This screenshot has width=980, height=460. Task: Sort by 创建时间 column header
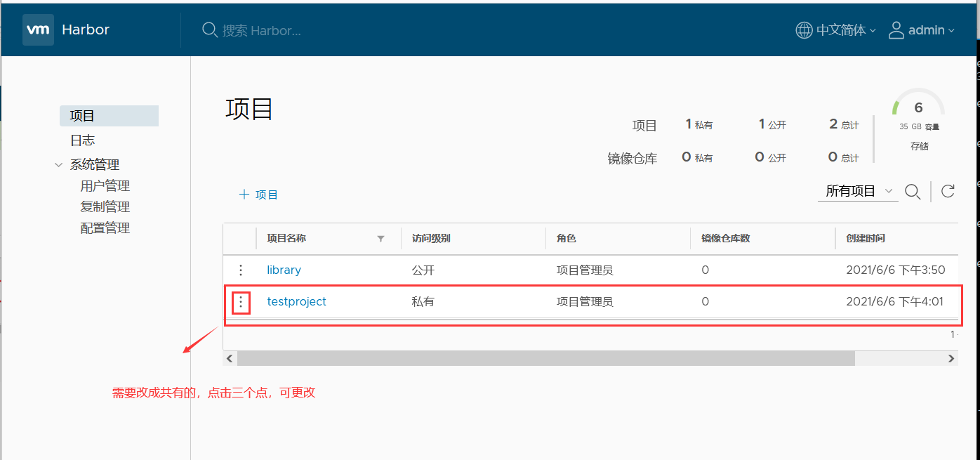866,239
